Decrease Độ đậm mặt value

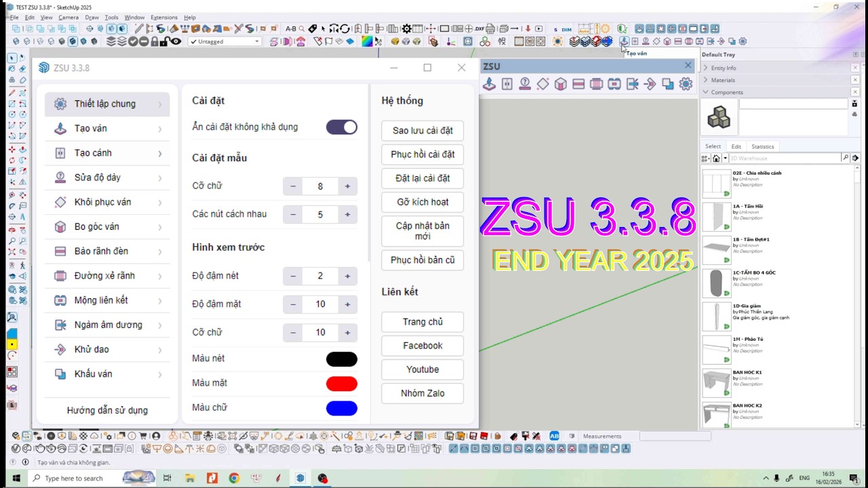[x=293, y=304]
